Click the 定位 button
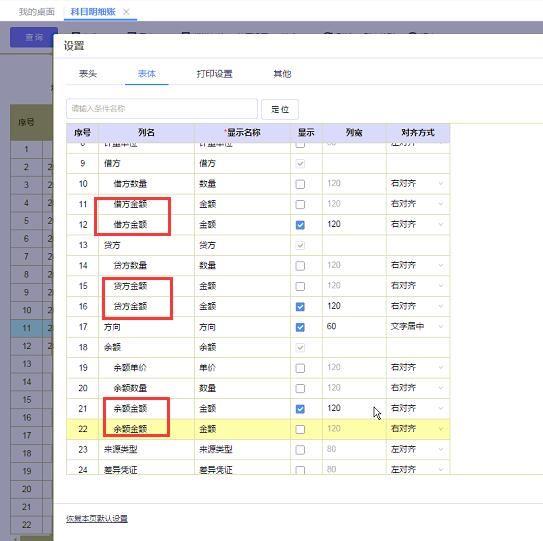 280,109
